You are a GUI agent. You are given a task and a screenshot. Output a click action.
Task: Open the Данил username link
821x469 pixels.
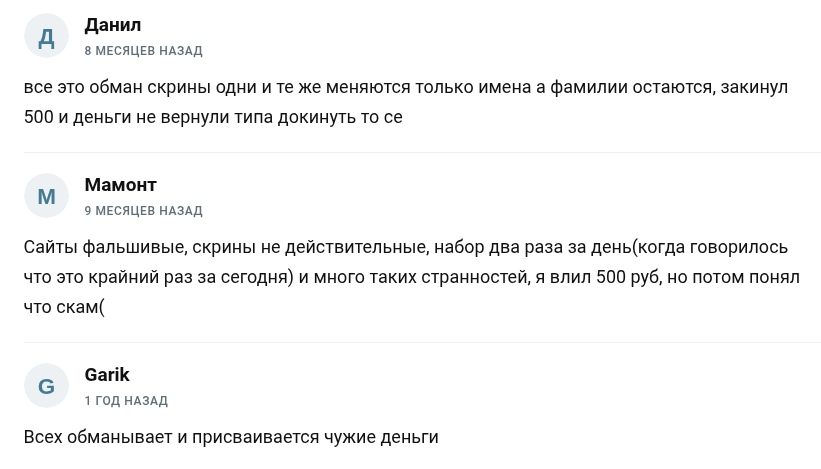[113, 25]
